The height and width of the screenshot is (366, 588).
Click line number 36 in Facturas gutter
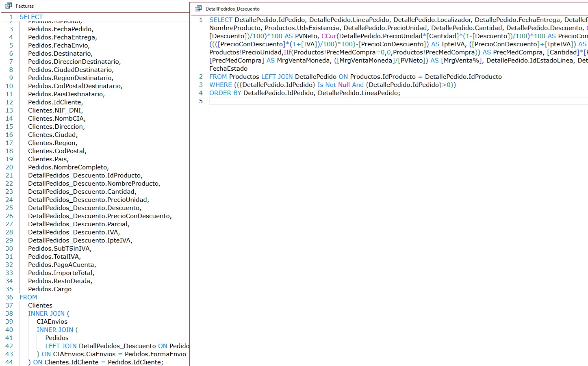pos(9,297)
